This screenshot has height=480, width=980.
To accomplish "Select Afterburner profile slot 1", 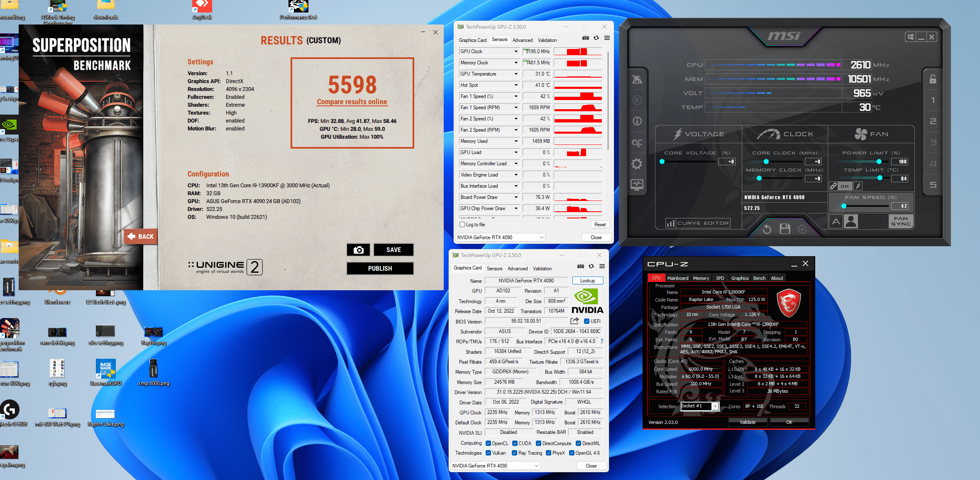I will pyautogui.click(x=933, y=100).
